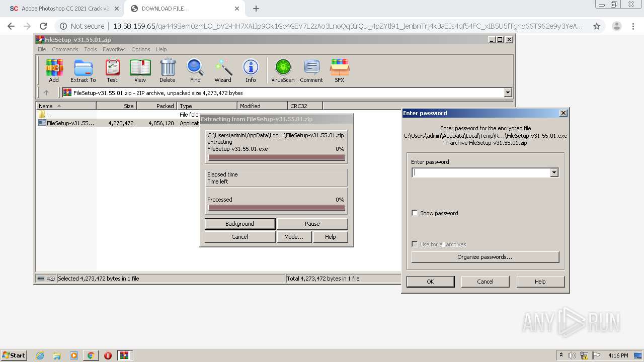This screenshot has height=362, width=644.
Task: Open a new browser tab
Action: point(256,9)
